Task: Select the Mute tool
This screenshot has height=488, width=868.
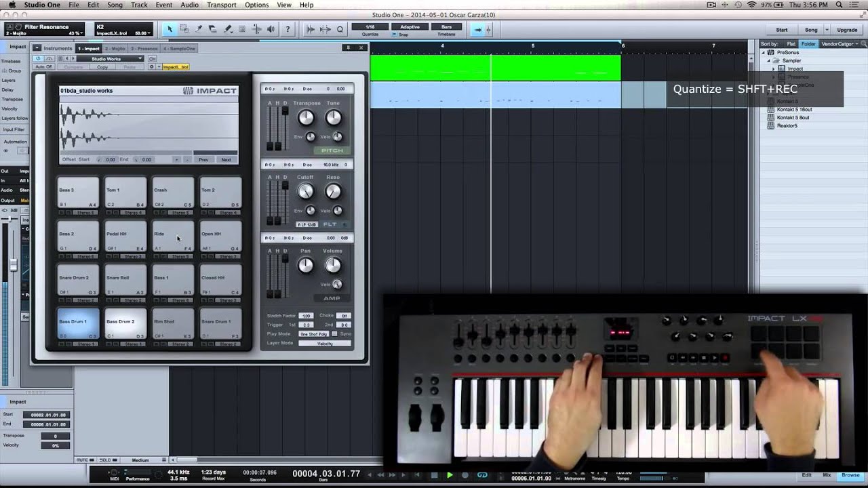Action: tap(242, 29)
